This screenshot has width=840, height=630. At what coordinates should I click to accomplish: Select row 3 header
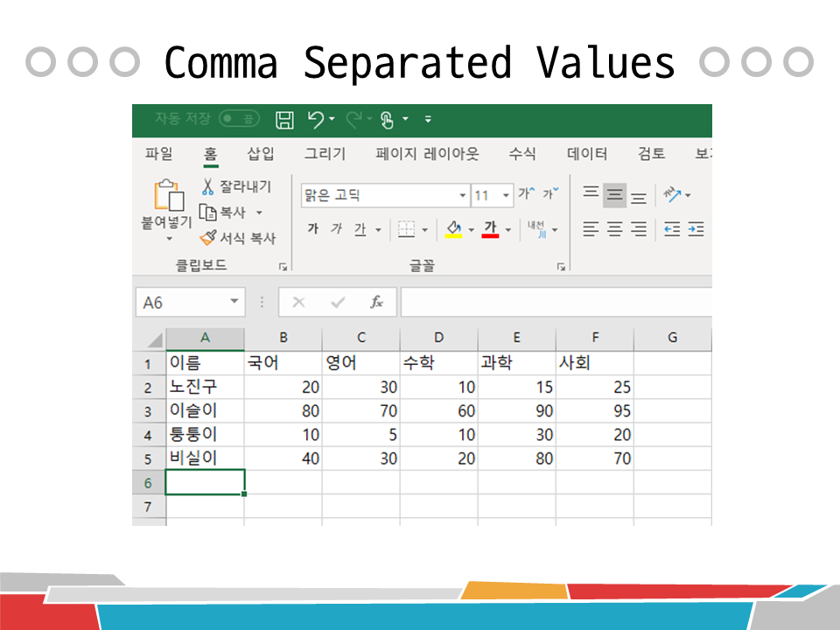(149, 411)
